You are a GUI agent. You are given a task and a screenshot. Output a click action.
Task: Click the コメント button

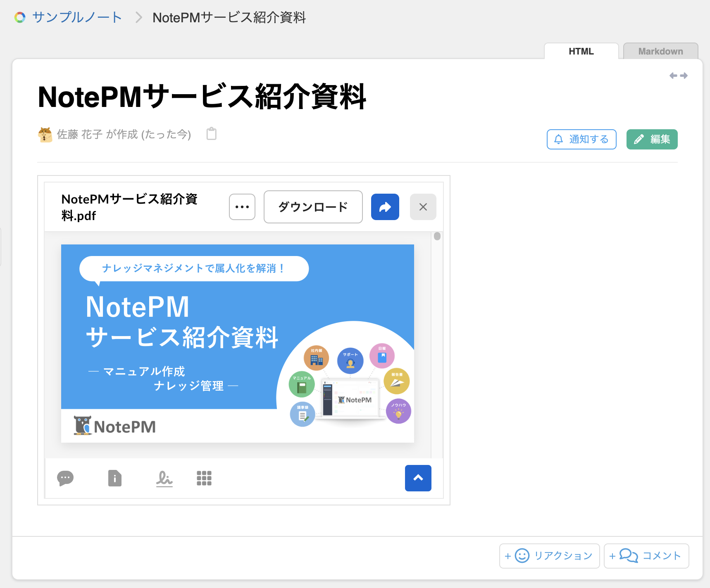coord(646,556)
